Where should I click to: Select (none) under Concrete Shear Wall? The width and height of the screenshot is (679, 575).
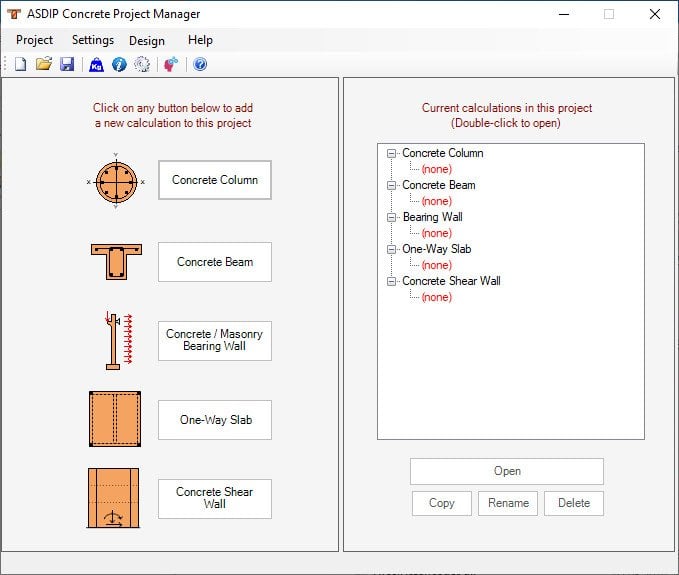(x=436, y=297)
